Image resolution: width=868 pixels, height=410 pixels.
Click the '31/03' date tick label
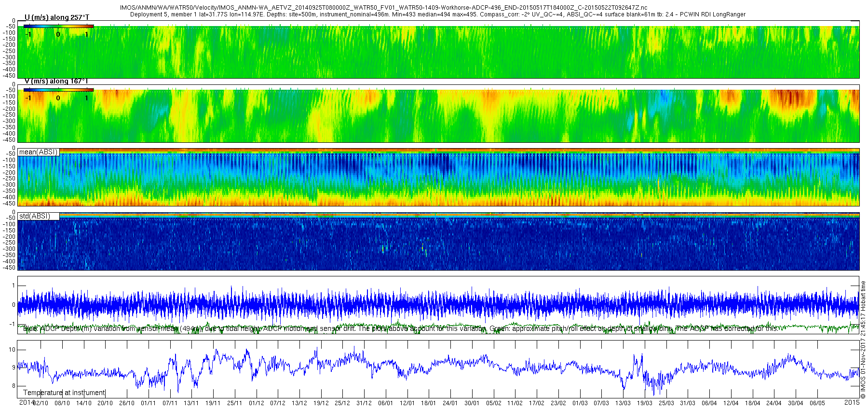pos(688,403)
